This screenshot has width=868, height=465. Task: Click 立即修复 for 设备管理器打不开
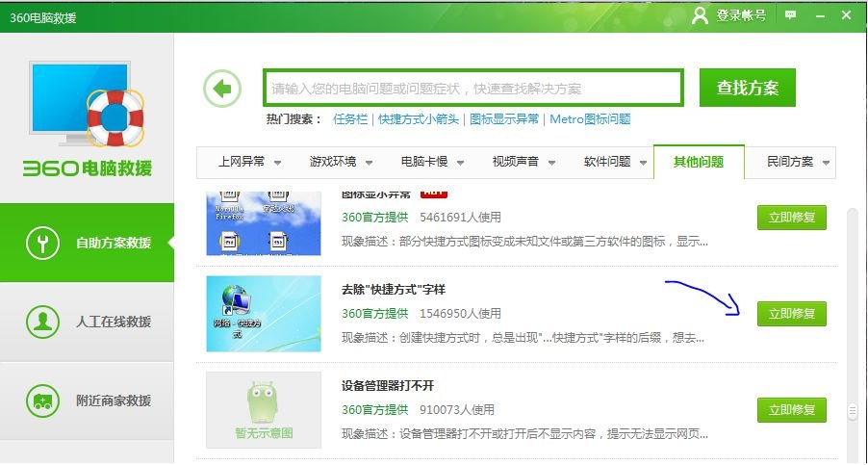pos(792,410)
